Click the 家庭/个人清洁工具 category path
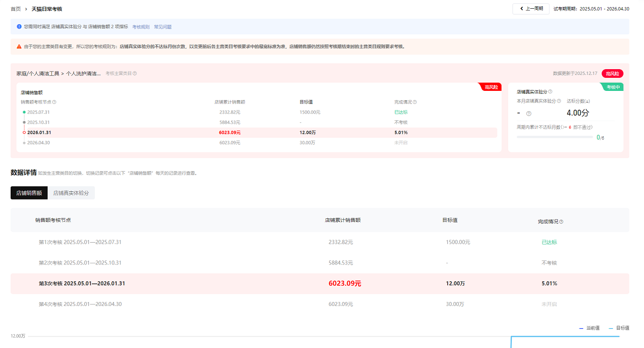Image resolution: width=644 pixels, height=348 pixels. [59, 73]
